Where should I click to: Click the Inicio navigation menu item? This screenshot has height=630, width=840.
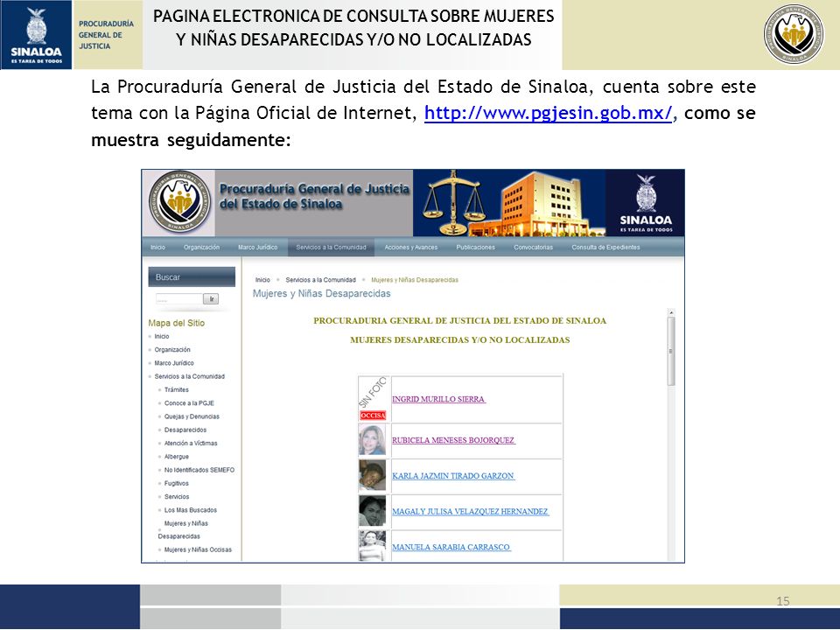(x=158, y=248)
